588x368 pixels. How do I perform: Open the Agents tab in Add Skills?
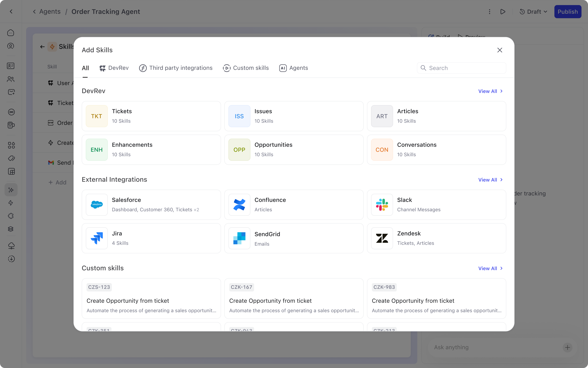[293, 68]
